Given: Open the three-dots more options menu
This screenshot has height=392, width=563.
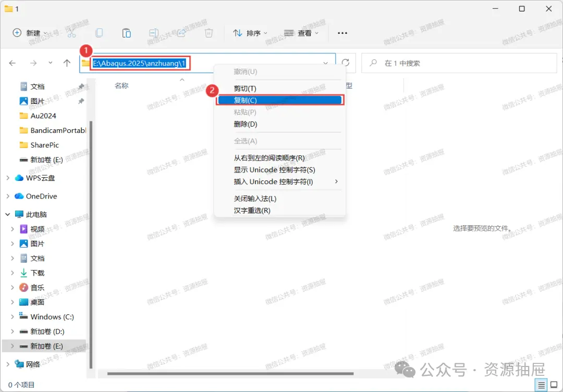Looking at the screenshot, I should [342, 33].
